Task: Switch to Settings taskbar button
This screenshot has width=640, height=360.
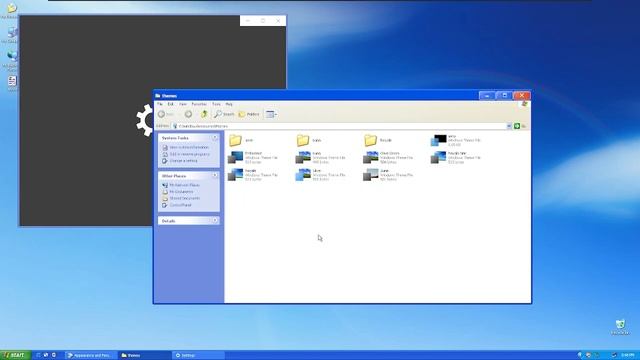Action: pyautogui.click(x=198, y=355)
